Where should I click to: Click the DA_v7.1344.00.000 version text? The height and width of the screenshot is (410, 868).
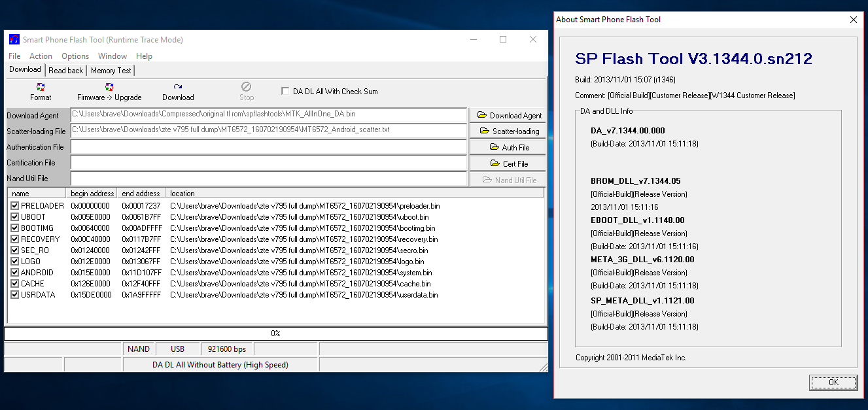pyautogui.click(x=627, y=131)
